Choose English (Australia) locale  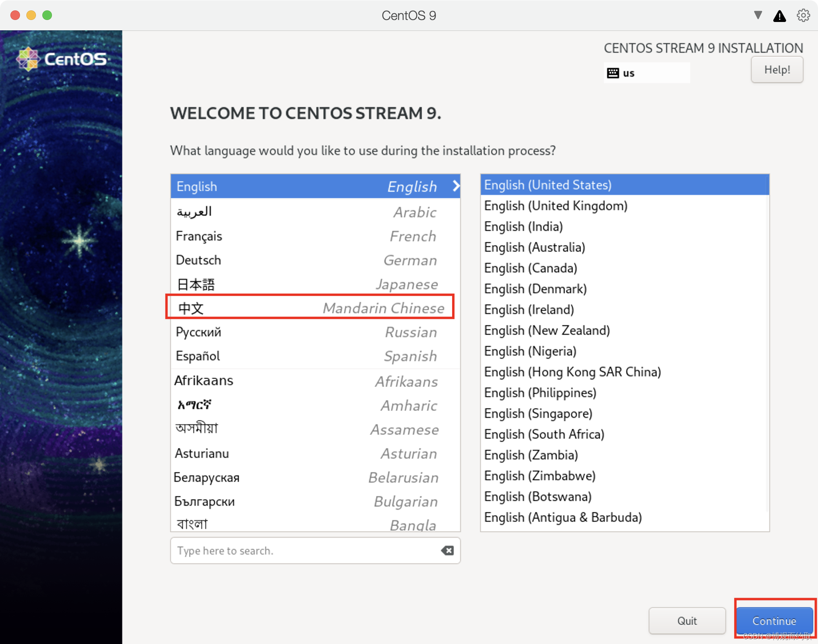625,247
